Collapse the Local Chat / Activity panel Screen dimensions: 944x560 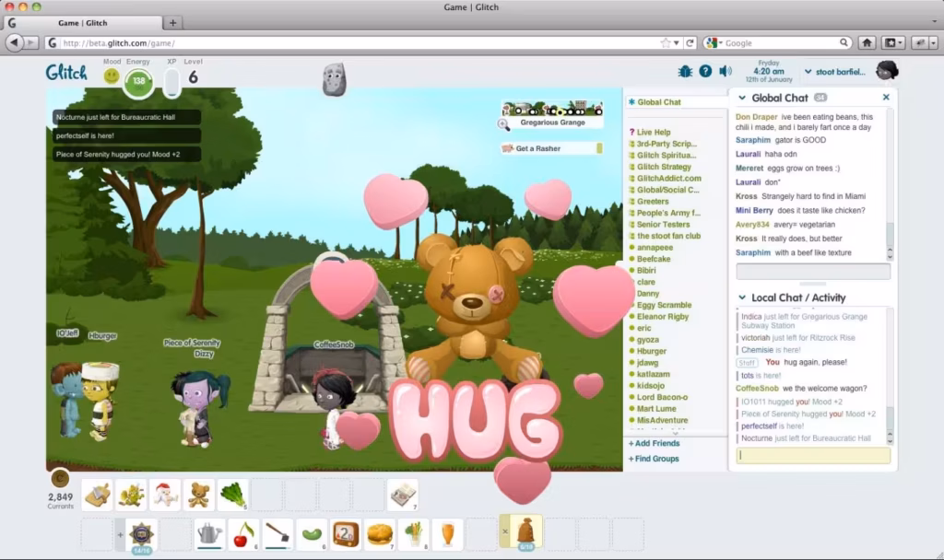click(x=742, y=297)
